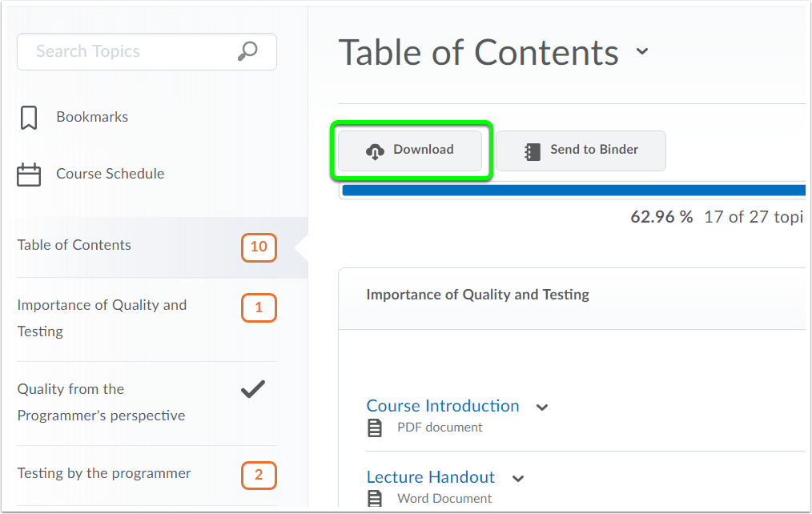Click the magnifier search icon
Viewport: 812px width, 514px height.
pos(247,51)
